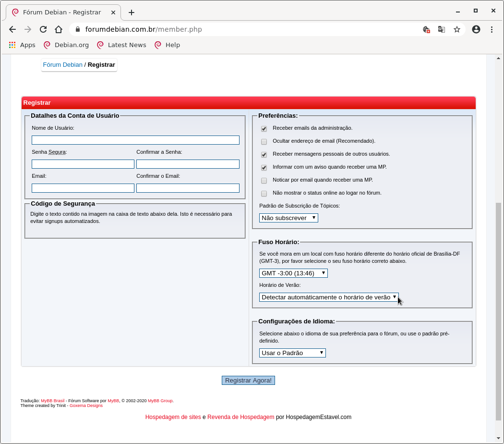Open the blocked cookies icon in address bar

point(426,30)
